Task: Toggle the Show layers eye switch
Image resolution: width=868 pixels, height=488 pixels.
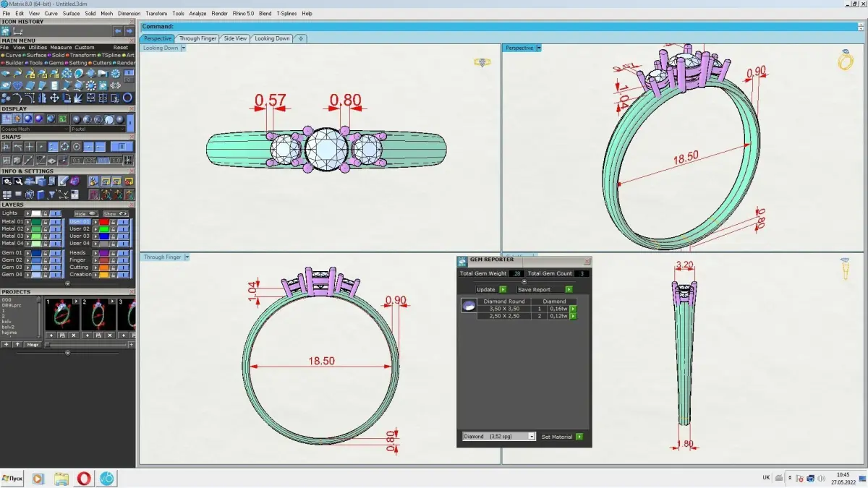Action: [115, 213]
